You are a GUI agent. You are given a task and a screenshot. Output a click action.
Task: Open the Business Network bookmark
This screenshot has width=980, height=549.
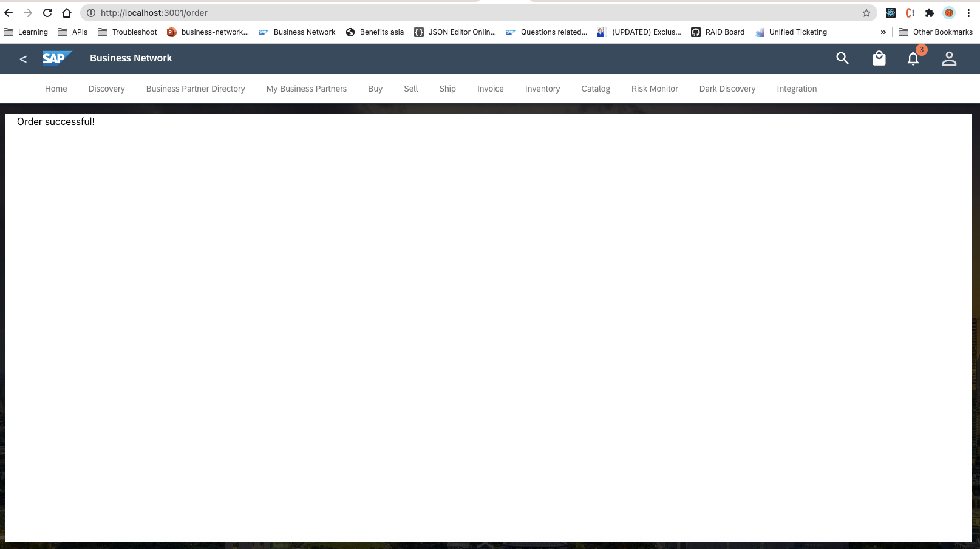298,32
